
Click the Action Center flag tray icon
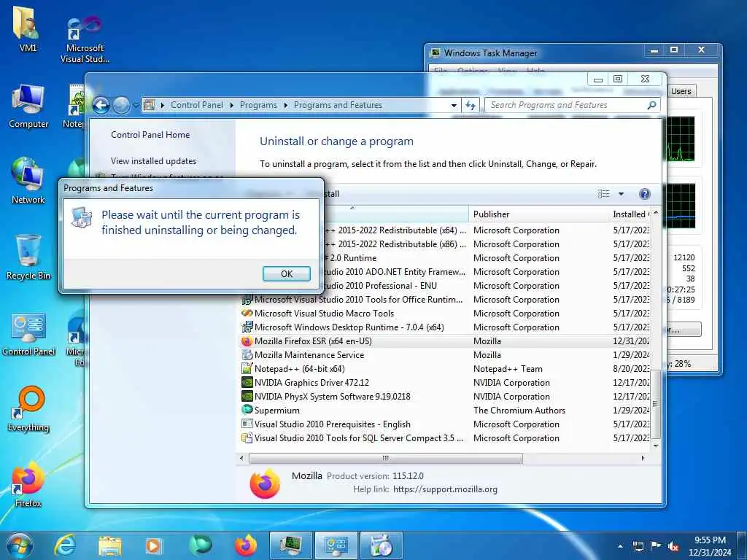pos(656,546)
